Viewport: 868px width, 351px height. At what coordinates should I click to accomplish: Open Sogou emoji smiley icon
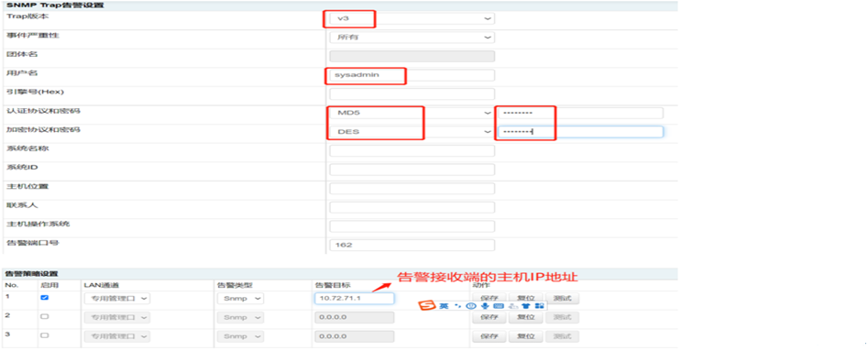[x=471, y=305]
